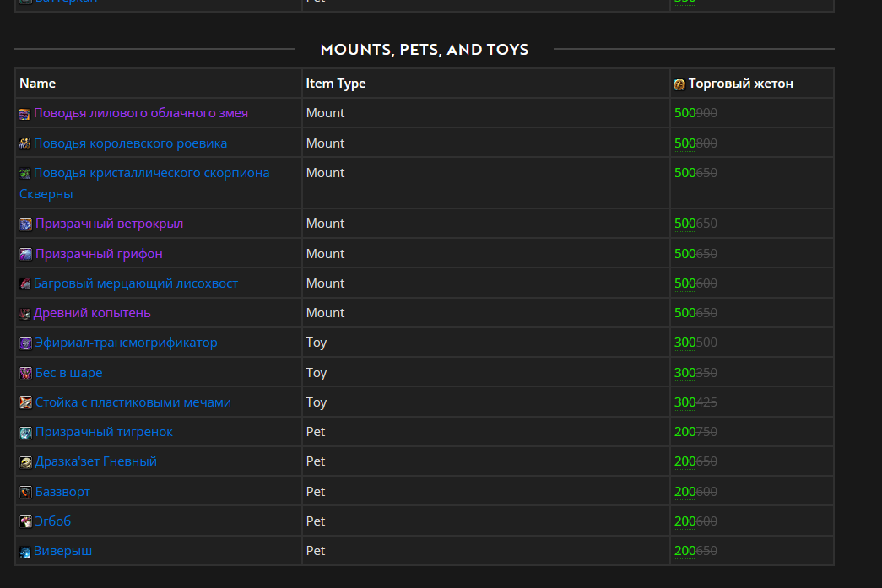This screenshot has width=882, height=588.
Task: Open Дразка'зет Гневный pet link
Action: click(95, 461)
